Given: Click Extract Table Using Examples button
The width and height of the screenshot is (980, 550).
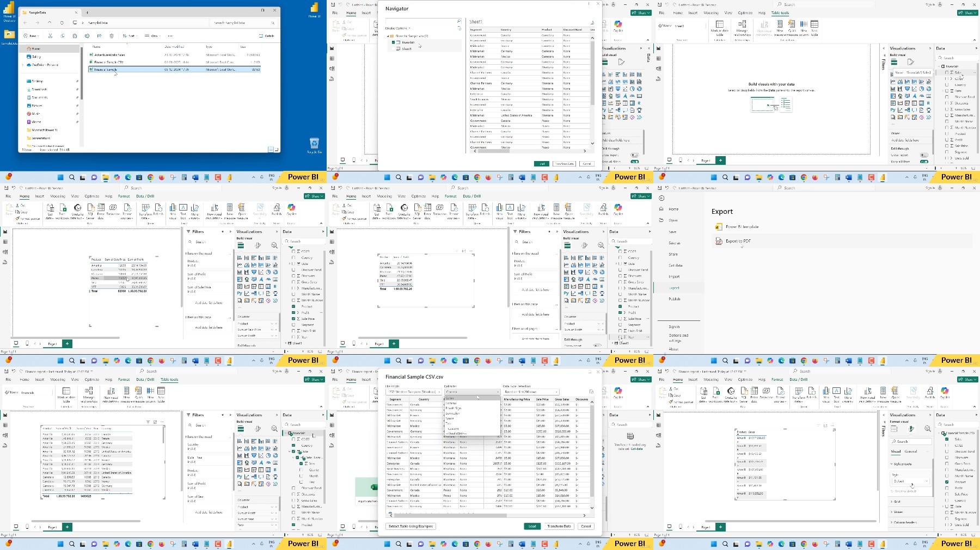Looking at the screenshot, I should (x=411, y=526).
